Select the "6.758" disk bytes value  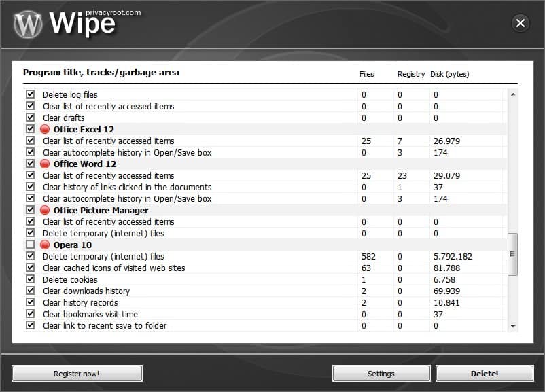point(444,279)
